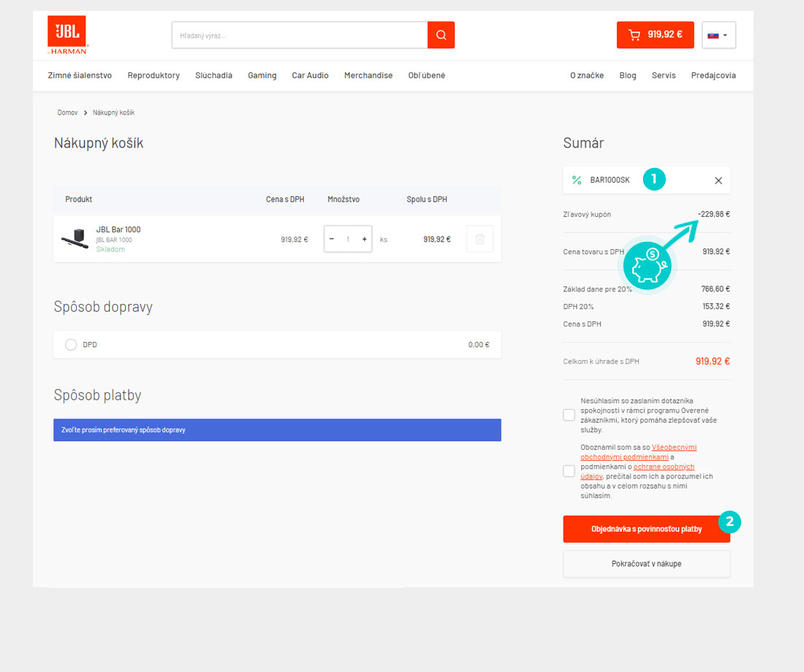Go to the O značke page
The height and width of the screenshot is (672, 804).
point(587,75)
